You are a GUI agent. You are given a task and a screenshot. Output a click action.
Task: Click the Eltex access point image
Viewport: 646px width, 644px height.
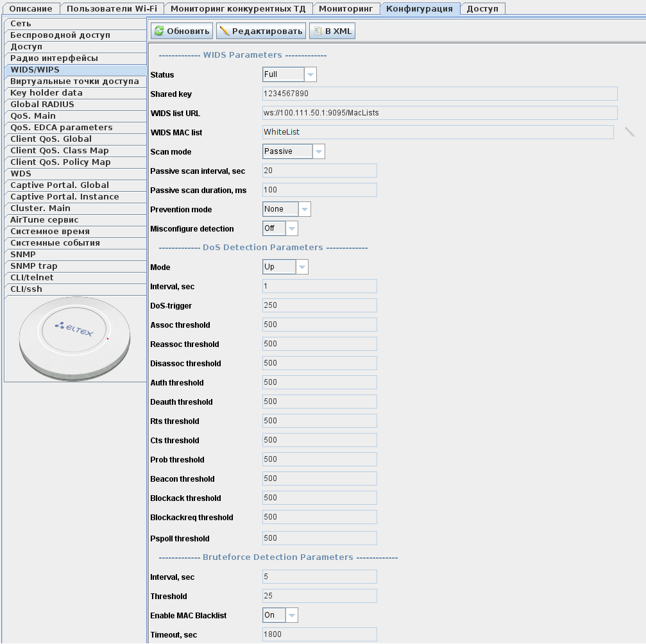[x=75, y=338]
